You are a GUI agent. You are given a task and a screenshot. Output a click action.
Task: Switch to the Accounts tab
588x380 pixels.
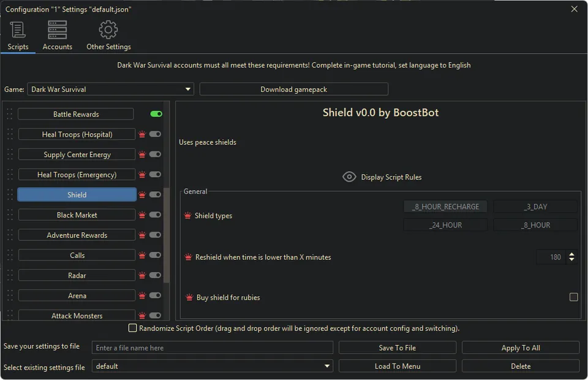click(x=58, y=36)
